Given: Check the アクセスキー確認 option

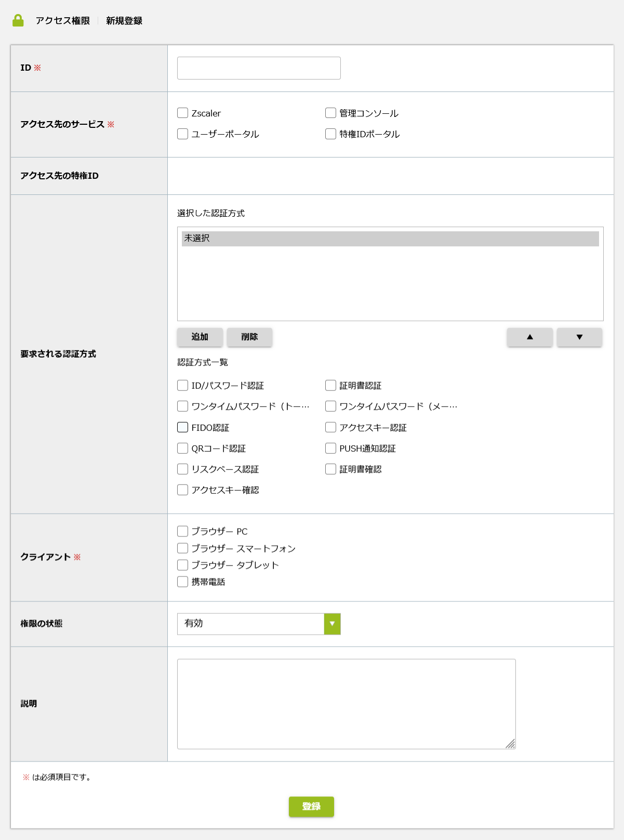Looking at the screenshot, I should click(182, 490).
